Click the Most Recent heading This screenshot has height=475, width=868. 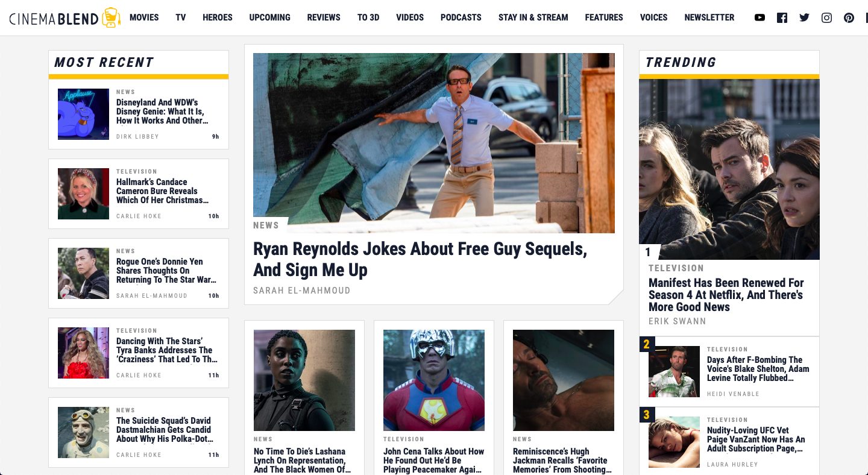[x=104, y=62]
